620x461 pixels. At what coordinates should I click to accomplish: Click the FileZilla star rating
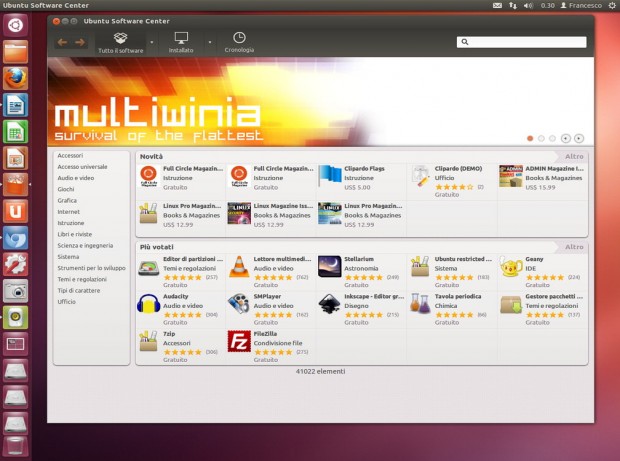pyautogui.click(x=273, y=352)
